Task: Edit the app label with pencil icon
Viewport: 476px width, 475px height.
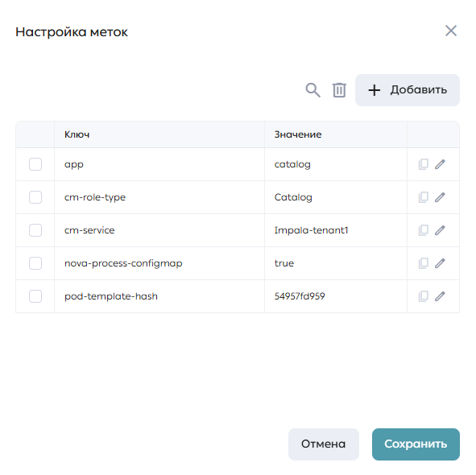Action: (440, 164)
